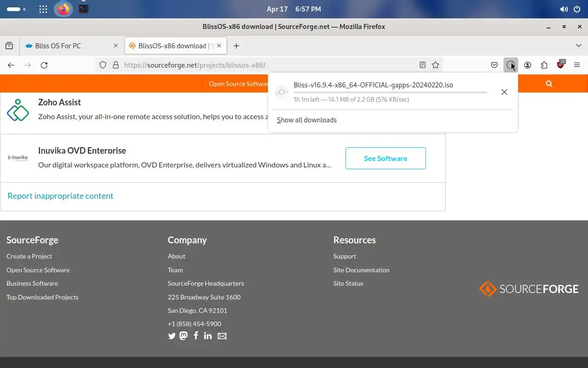Click the Zoho Assist logo
The image size is (588, 368).
pyautogui.click(x=18, y=110)
